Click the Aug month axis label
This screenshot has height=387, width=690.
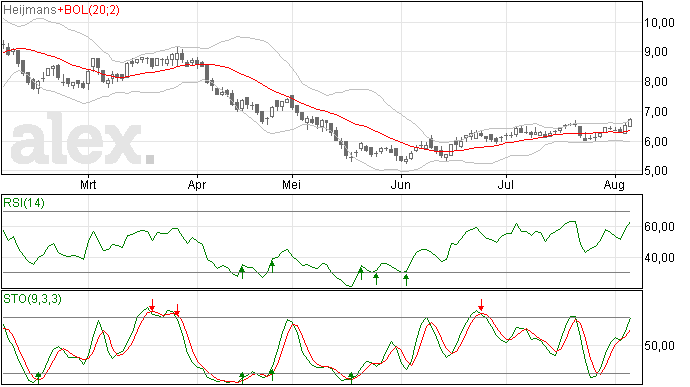(x=614, y=185)
